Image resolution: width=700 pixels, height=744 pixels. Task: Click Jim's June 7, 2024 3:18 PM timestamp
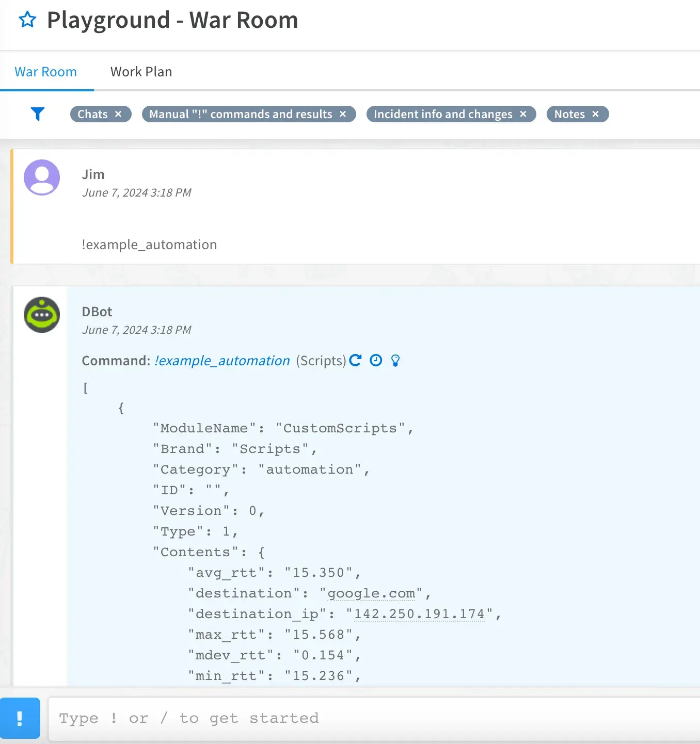(x=136, y=192)
